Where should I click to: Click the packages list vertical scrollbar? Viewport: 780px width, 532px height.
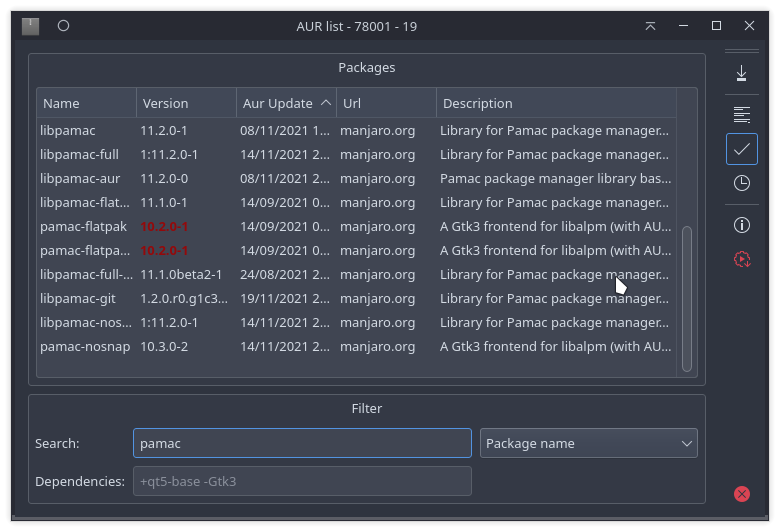tap(687, 299)
